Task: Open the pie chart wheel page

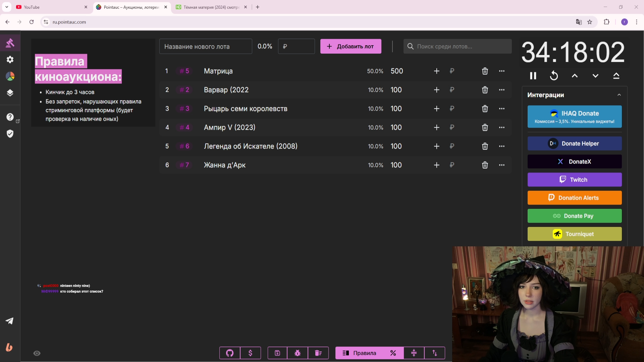Action: pos(10,76)
